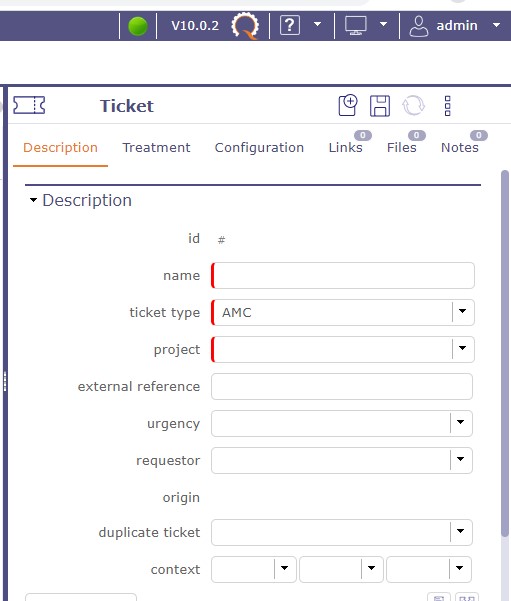The image size is (511, 601).
Task: Click the ProjeQtOr logo icon
Action: [x=245, y=26]
